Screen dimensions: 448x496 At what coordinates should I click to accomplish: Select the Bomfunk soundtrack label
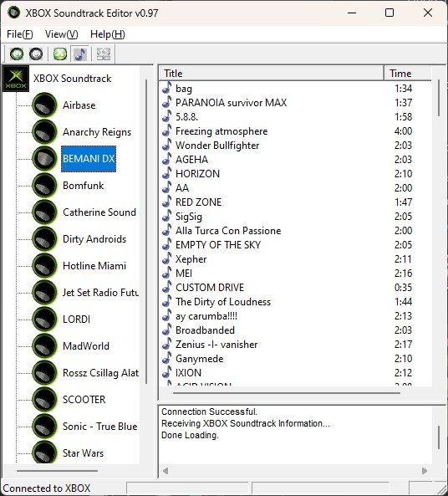click(83, 186)
